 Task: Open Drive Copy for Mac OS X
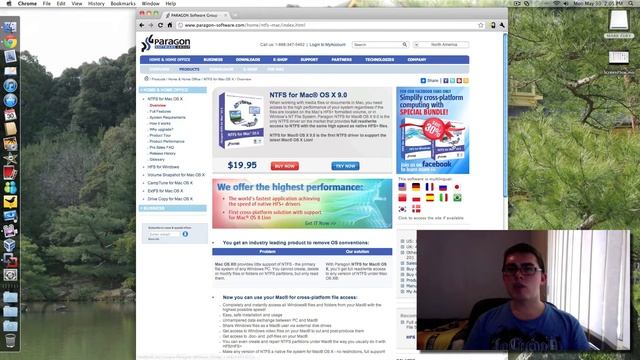coord(170,199)
